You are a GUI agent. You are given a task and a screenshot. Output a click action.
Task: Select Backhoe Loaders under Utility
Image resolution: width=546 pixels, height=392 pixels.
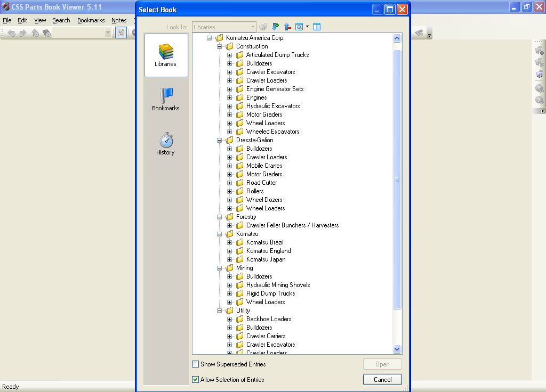[269, 319]
